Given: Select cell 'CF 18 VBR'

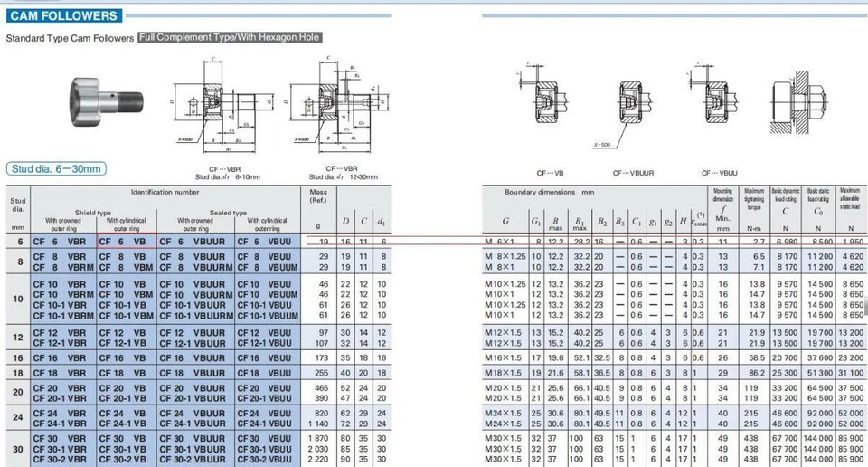Looking at the screenshot, I should [x=60, y=374].
